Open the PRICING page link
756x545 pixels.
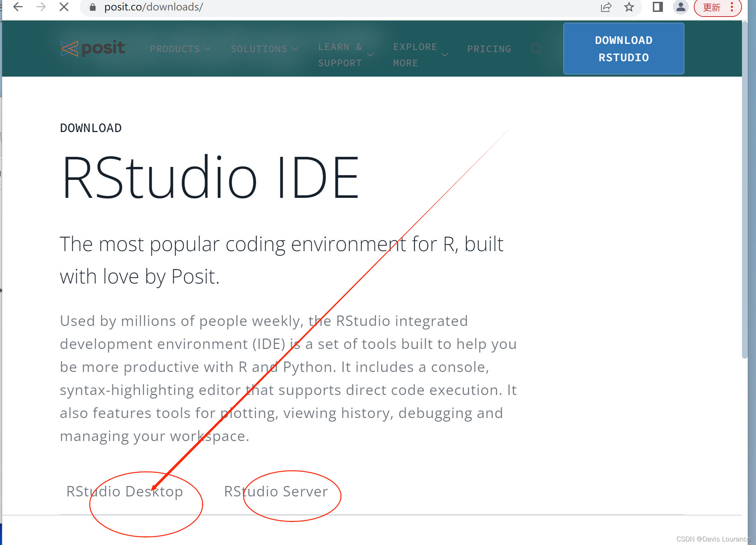tap(489, 49)
